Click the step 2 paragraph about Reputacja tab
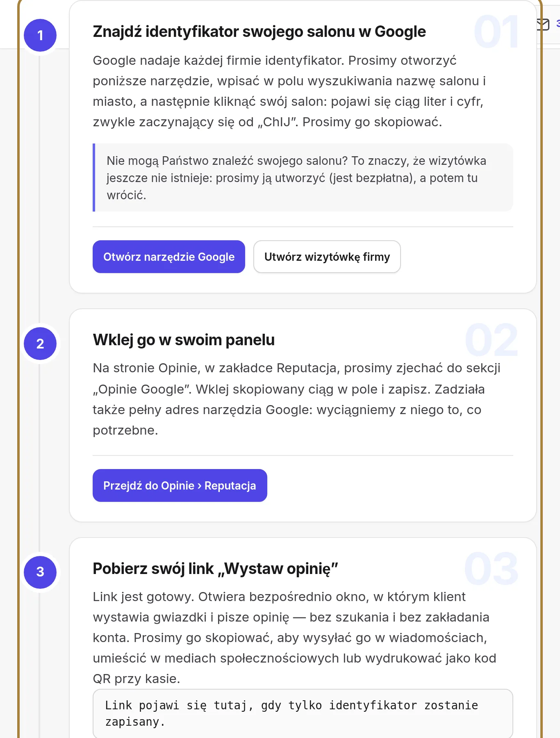 [x=296, y=399]
